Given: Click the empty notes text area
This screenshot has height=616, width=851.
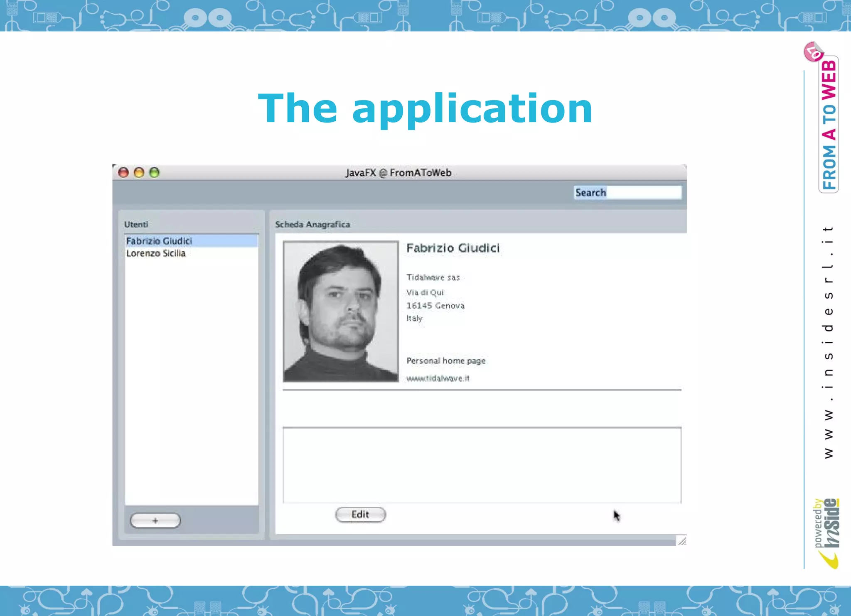Looking at the screenshot, I should 482,465.
